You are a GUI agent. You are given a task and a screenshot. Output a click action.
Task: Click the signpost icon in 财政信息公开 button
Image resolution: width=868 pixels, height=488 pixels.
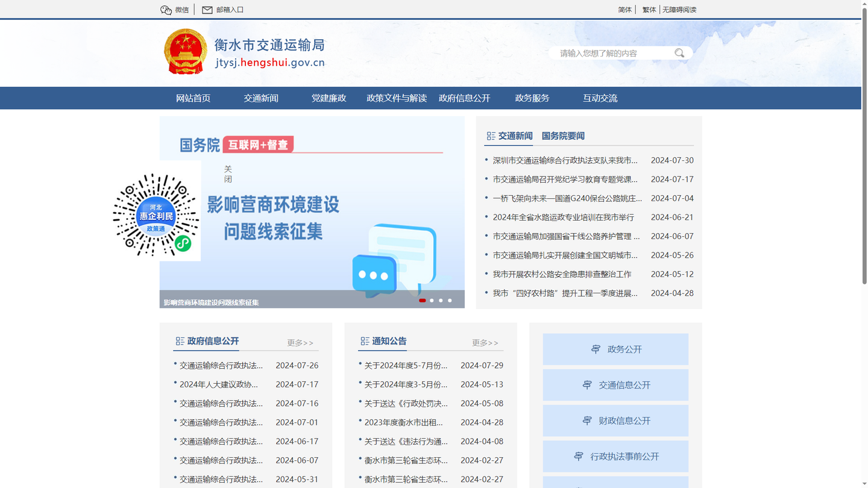click(x=587, y=421)
